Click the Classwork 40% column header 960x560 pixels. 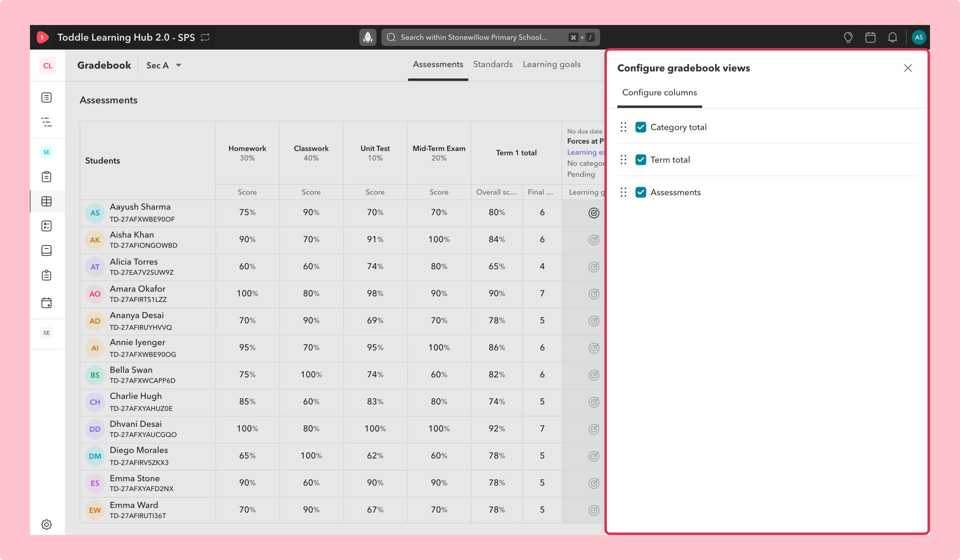tap(311, 153)
